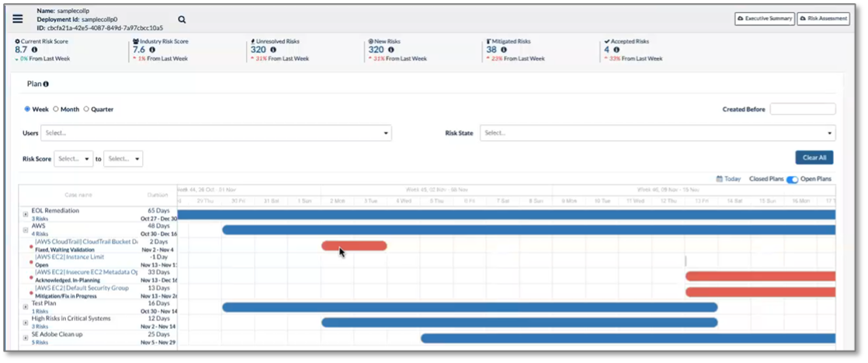This screenshot has height=363, width=868.
Task: Select the Week radio button
Action: 28,109
